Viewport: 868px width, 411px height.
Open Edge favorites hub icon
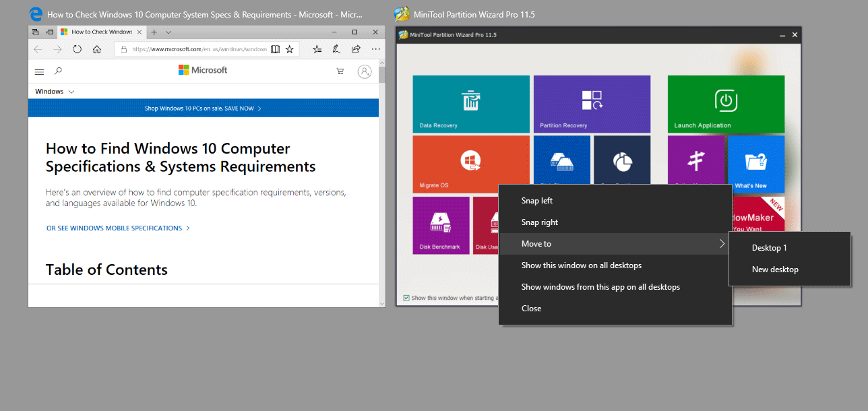tap(317, 49)
